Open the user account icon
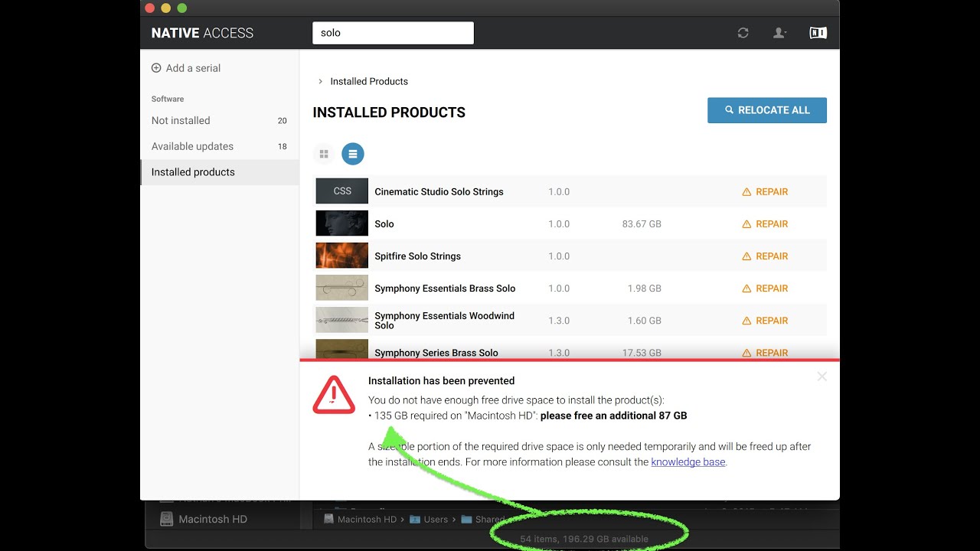This screenshot has width=980, height=551. pyautogui.click(x=779, y=33)
